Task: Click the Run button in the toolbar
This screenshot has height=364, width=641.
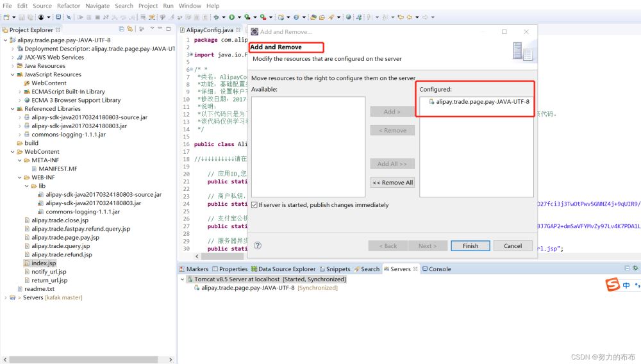Action: (x=231, y=17)
